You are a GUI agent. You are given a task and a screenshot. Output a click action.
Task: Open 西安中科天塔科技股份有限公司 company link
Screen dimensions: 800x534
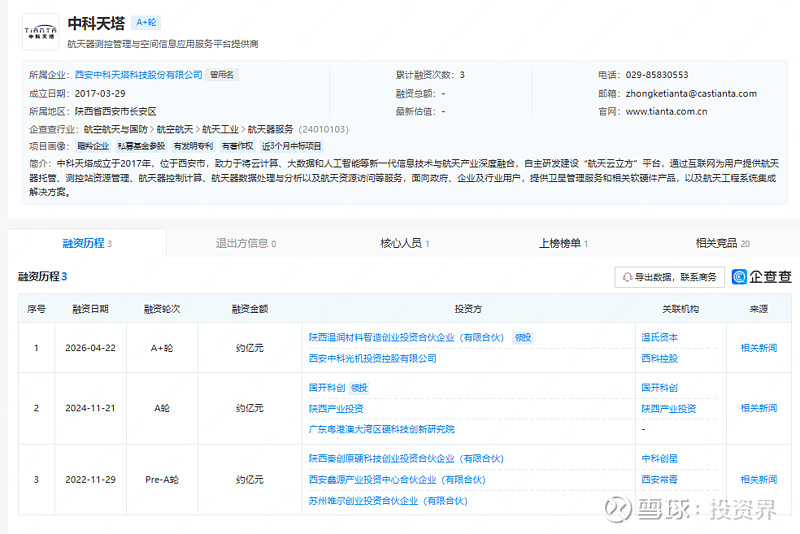pos(138,75)
